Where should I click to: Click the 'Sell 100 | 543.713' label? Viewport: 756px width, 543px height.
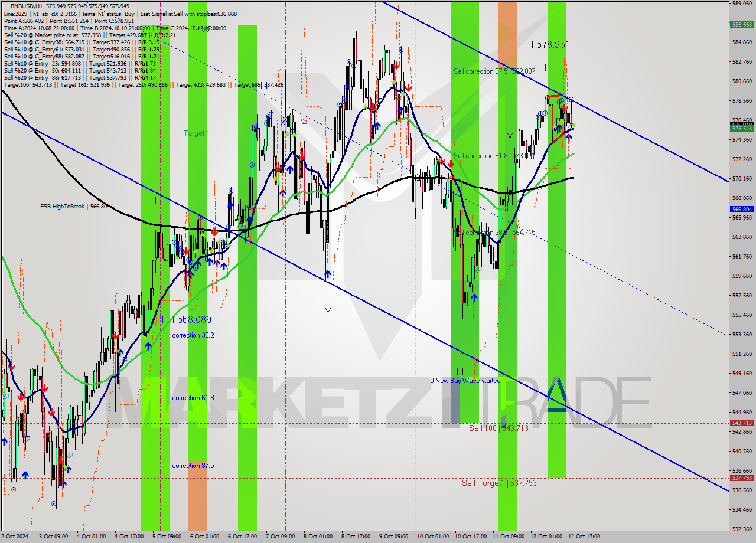[x=498, y=428]
